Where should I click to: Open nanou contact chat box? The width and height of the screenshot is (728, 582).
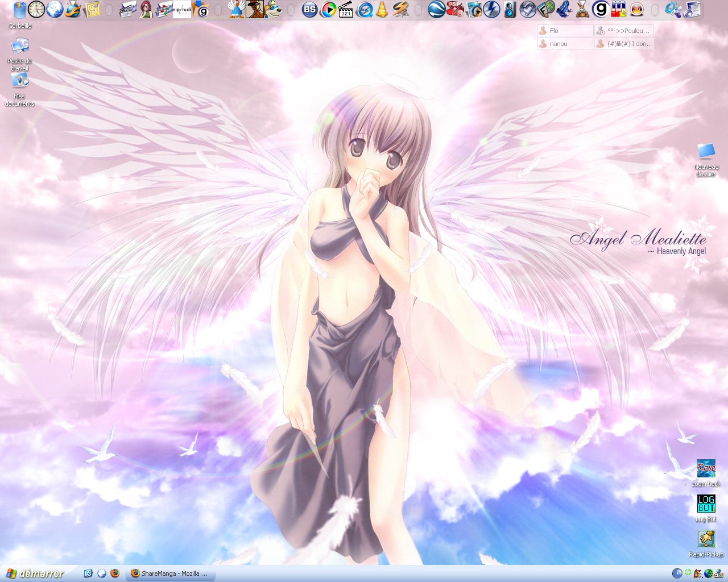point(565,44)
